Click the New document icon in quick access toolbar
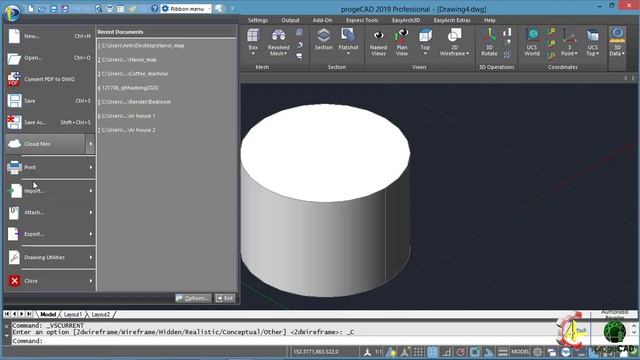 (31, 8)
